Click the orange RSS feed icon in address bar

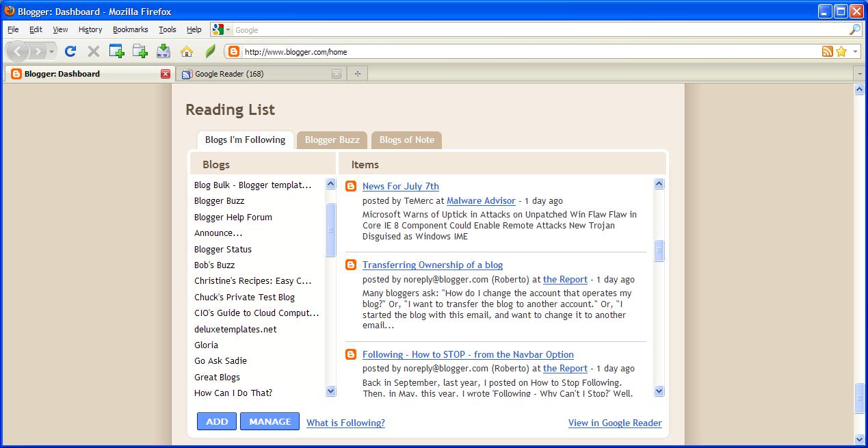pyautogui.click(x=828, y=51)
